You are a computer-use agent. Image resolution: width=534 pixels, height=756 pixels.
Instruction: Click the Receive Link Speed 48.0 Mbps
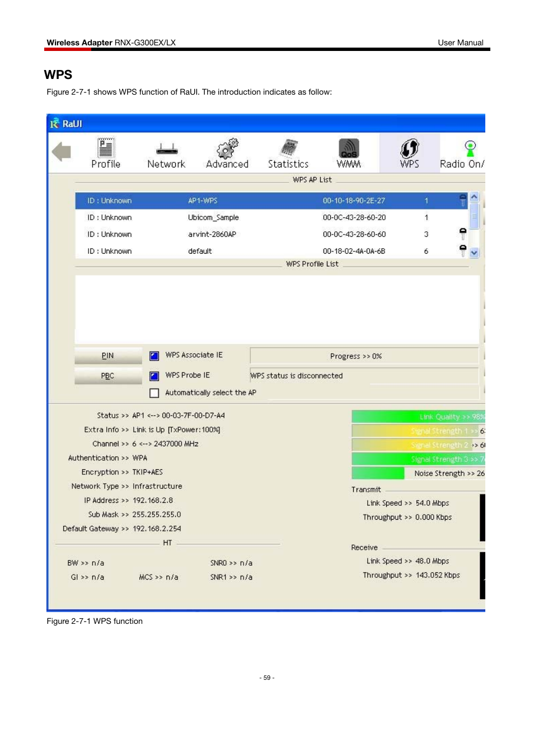(432, 561)
